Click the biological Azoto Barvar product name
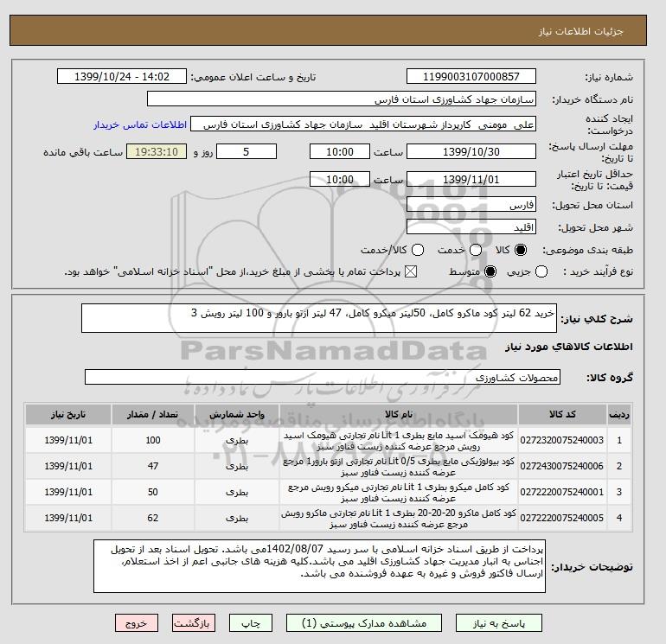The image size is (666, 644). click(399, 467)
